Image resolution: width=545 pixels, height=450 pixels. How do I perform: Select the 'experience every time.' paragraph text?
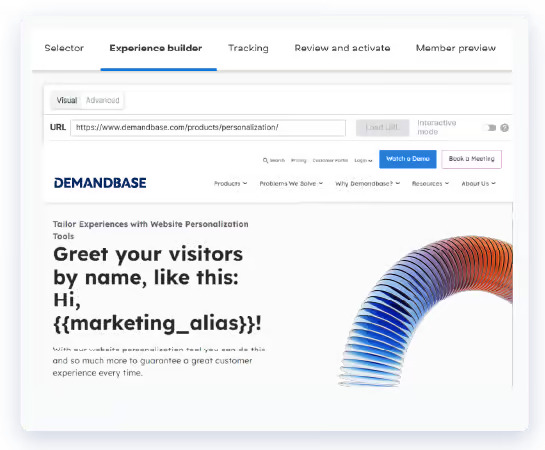[98, 373]
